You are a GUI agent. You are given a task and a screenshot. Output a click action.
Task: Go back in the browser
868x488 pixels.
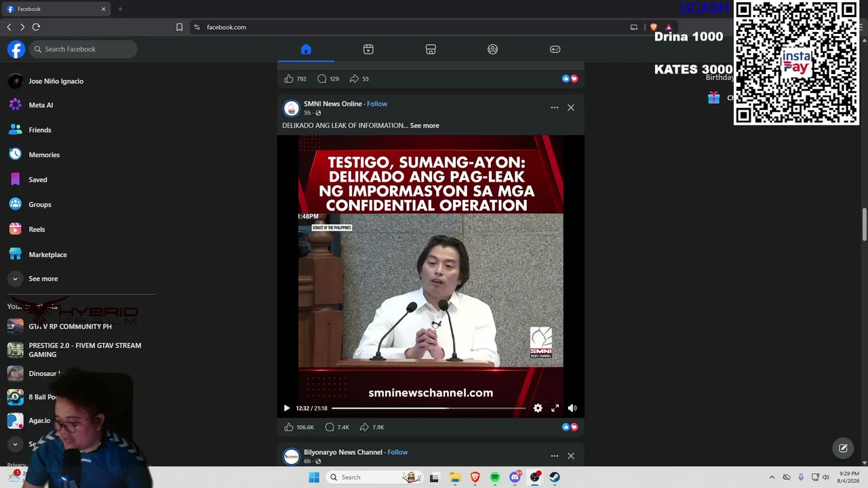tap(9, 27)
